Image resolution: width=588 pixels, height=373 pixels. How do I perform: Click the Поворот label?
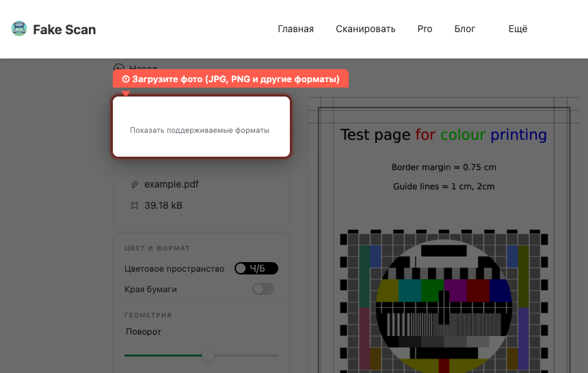(x=144, y=332)
